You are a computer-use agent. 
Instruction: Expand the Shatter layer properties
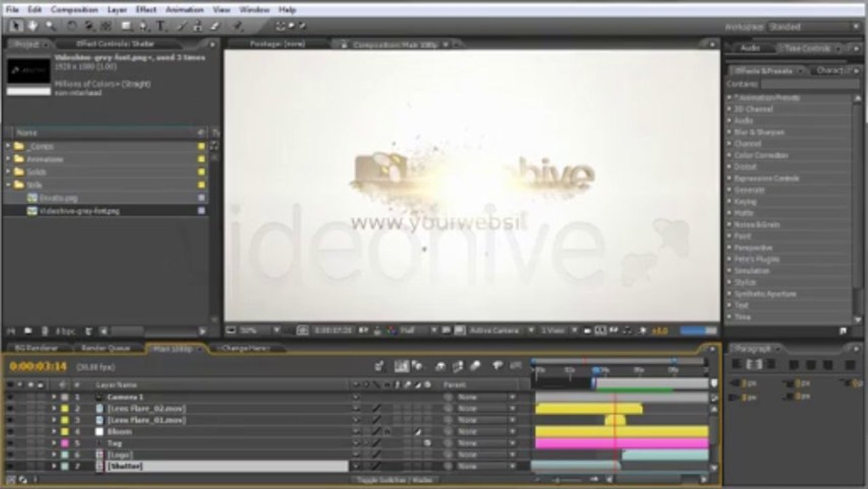(54, 466)
